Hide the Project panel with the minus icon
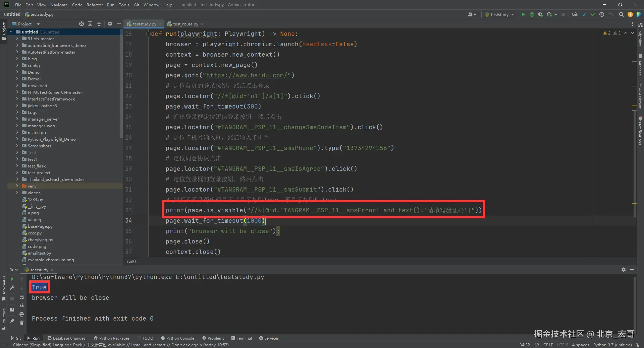Image resolution: width=644 pixels, height=348 pixels. tap(118, 24)
